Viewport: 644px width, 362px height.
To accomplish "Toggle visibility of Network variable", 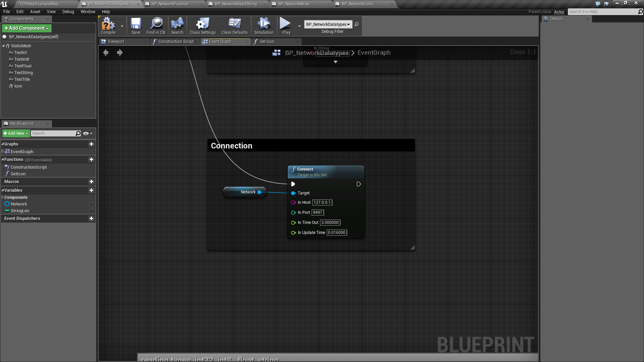I will [92, 204].
